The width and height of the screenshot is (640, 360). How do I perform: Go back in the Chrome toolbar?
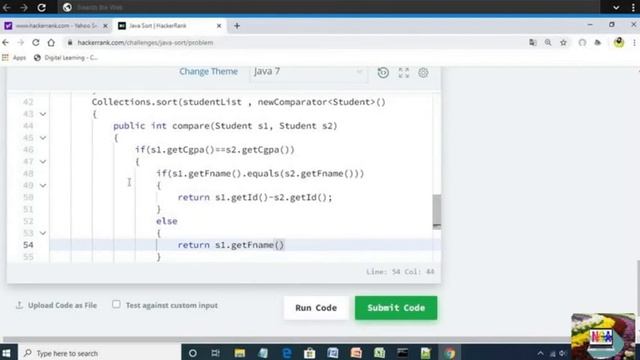[x=6, y=42]
